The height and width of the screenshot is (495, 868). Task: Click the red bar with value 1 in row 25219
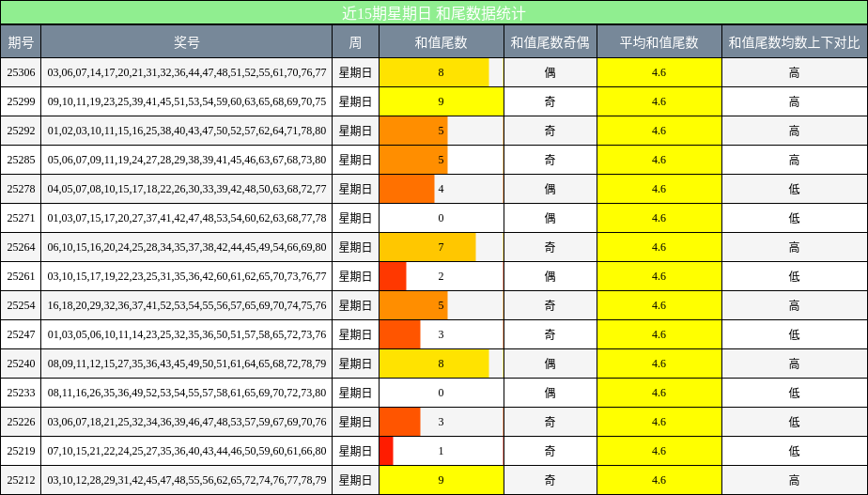tap(386, 451)
